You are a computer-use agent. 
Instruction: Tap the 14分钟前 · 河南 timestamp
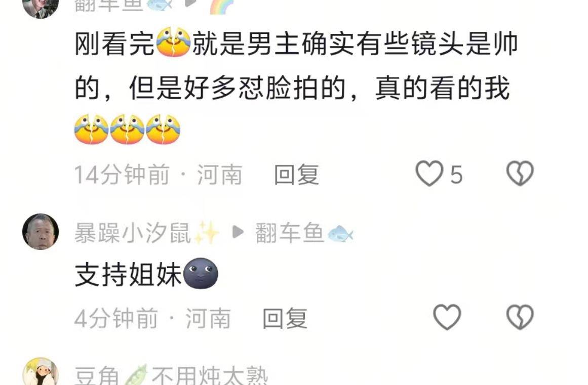click(x=158, y=175)
